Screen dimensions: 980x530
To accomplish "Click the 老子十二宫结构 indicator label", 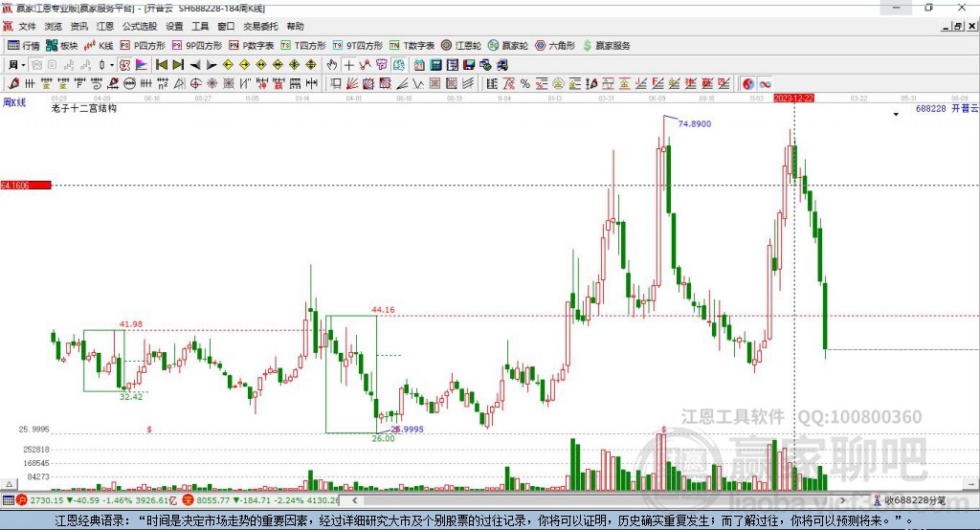I will coord(84,109).
